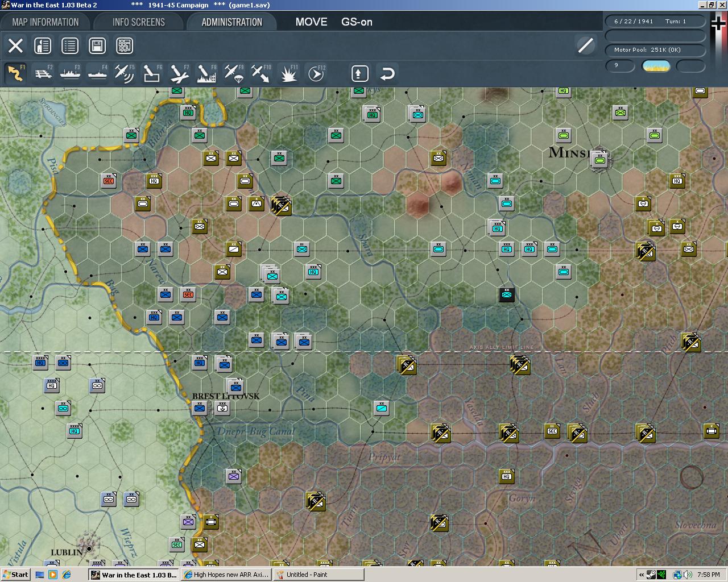
Task: Switch to Untitled - Paint taskbar button
Action: click(x=318, y=575)
